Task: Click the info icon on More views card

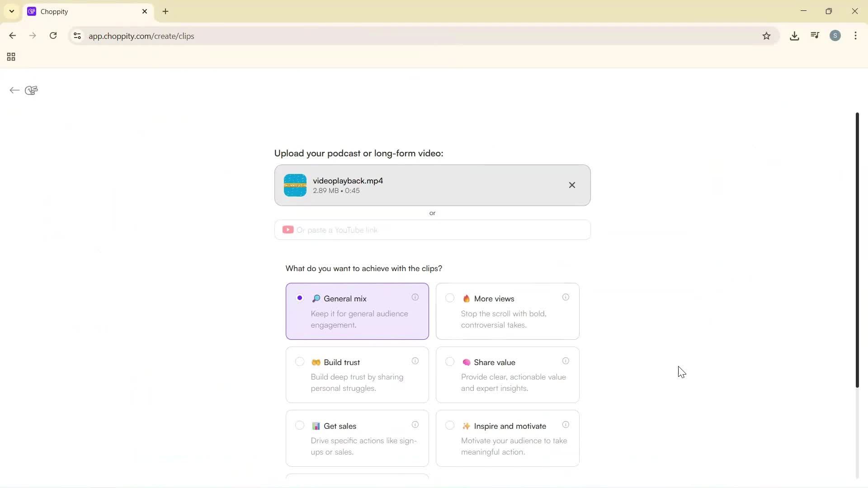Action: pyautogui.click(x=565, y=297)
